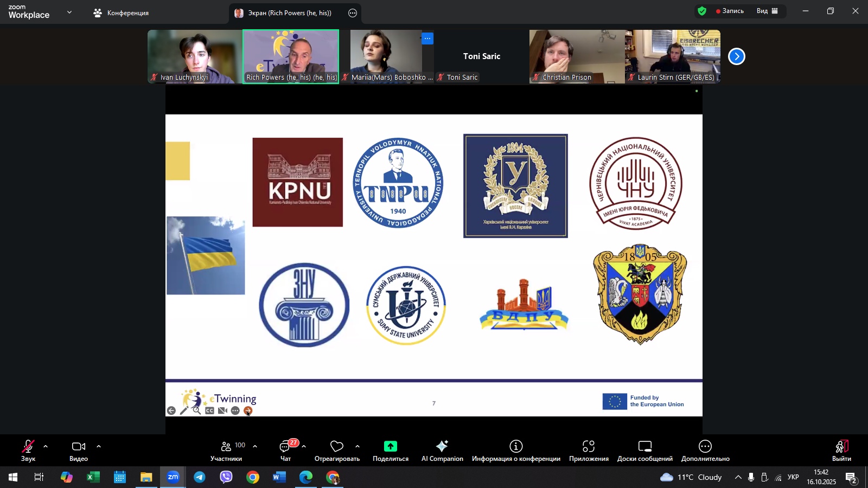This screenshot has height=488, width=868.
Task: Open the Zoom Workplace dropdown chevron
Action: 69,12
